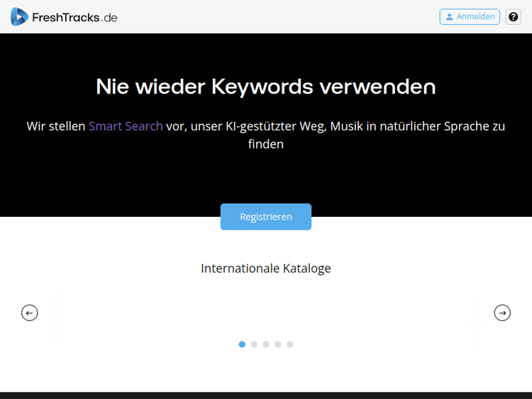Open help via the question mark icon
Screen dimensions: 532x399
pos(513,17)
